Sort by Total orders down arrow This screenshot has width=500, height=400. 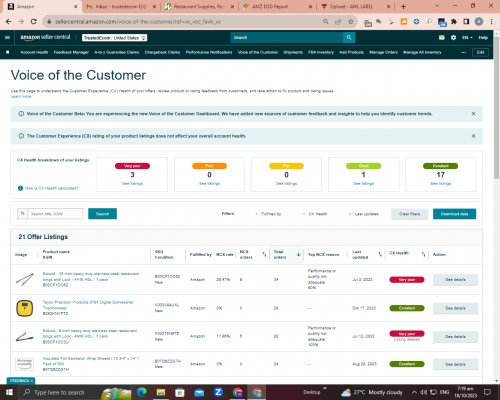[299, 255]
